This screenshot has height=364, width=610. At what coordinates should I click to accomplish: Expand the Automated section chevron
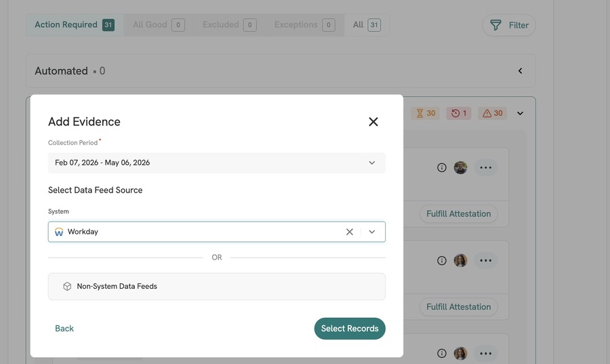[520, 70]
